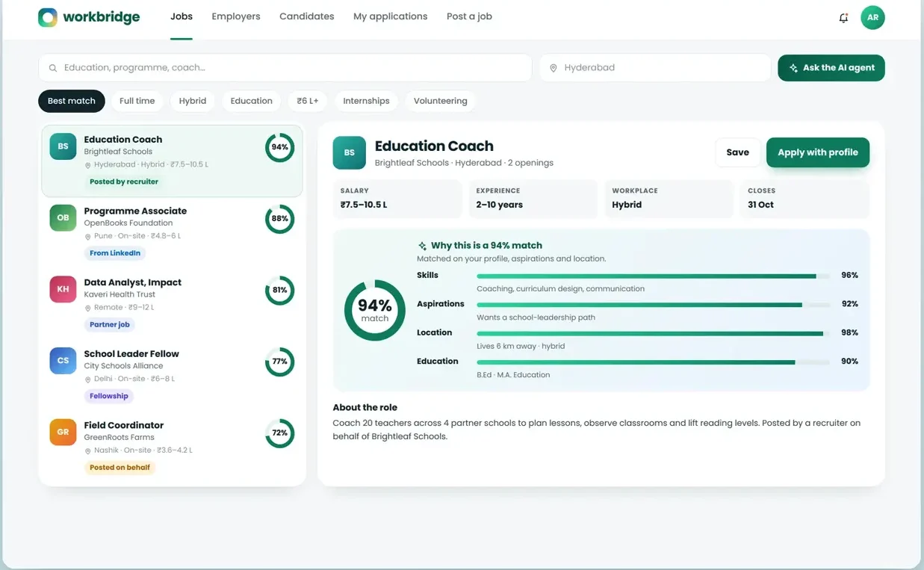
Task: Click the large 94% match donut
Action: coord(375,311)
